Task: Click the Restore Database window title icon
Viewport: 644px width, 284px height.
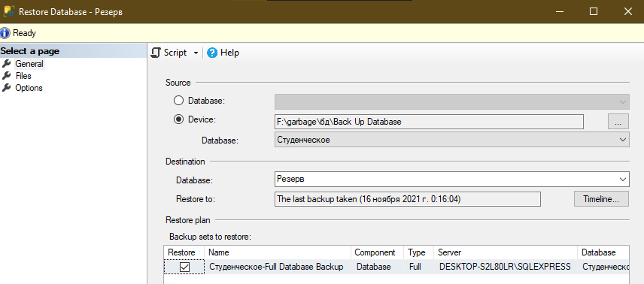Action: point(8,11)
